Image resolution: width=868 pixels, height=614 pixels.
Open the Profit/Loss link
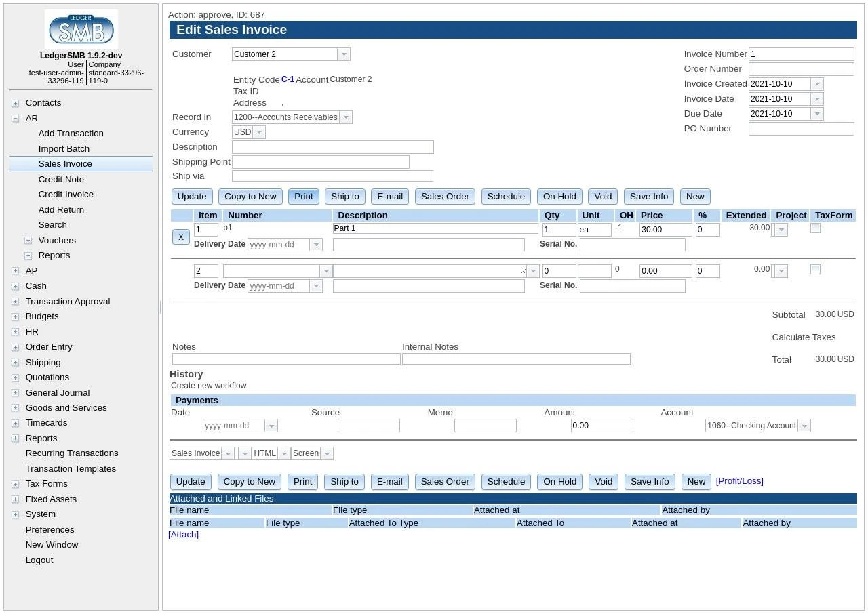click(740, 481)
